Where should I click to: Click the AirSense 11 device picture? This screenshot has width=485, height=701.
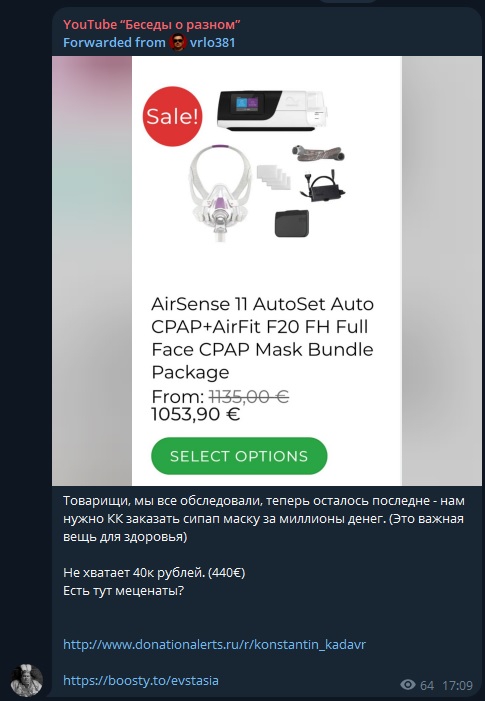click(x=272, y=110)
